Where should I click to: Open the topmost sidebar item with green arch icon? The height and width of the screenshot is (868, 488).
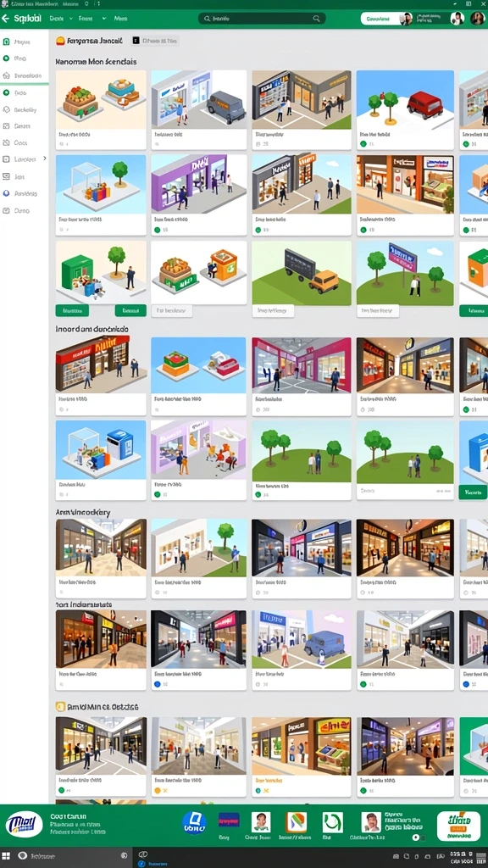point(17,42)
